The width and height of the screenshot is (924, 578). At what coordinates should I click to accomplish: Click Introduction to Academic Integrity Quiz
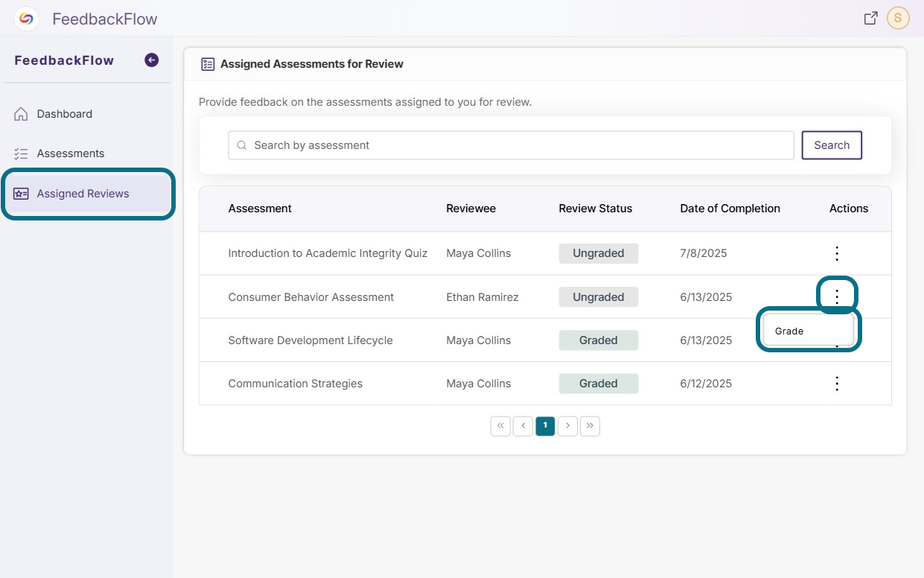[x=328, y=253]
